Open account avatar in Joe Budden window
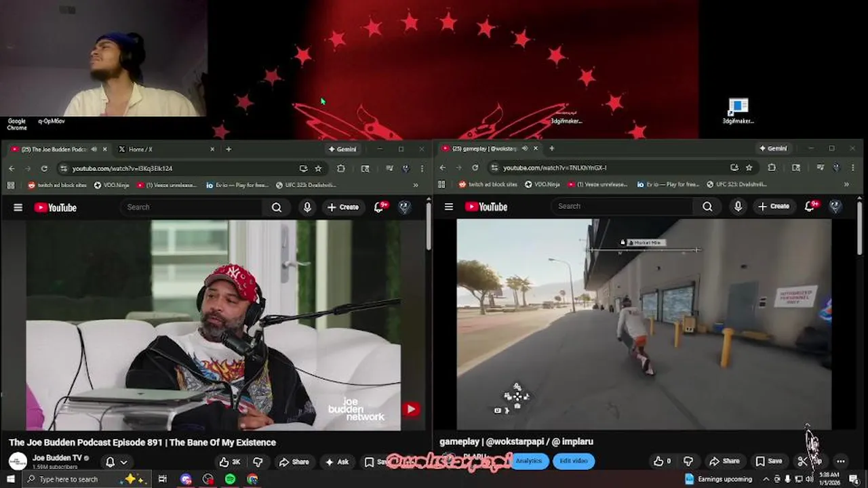Image resolution: width=868 pixels, height=488 pixels. tap(404, 207)
